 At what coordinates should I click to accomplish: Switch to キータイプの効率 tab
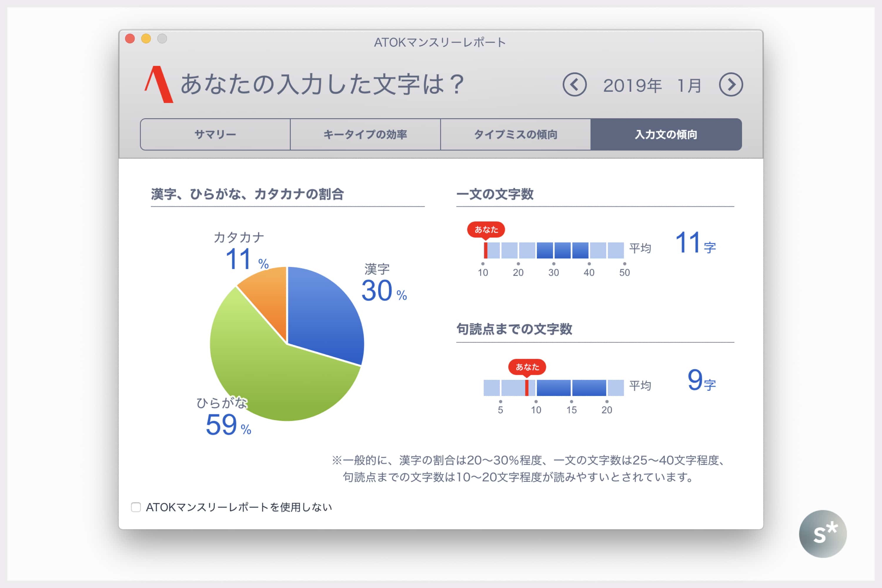[365, 134]
